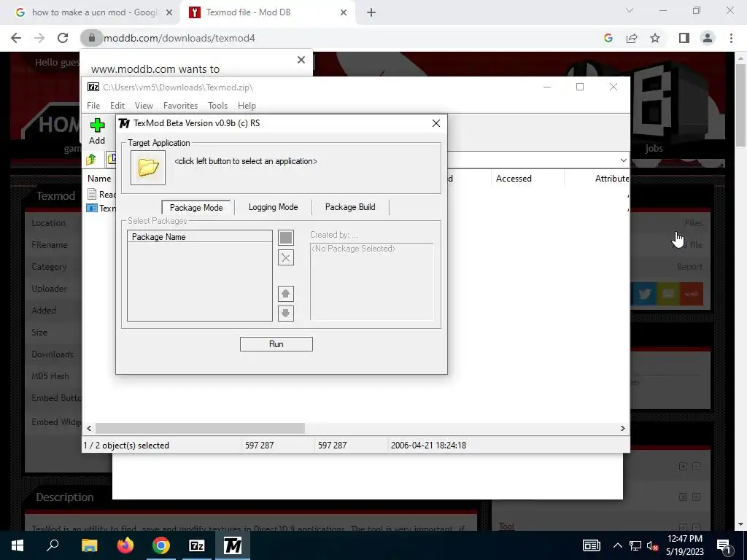Screen dimensions: 747x560
Task: Click the TexMod title bar logo icon
Action: (124, 123)
